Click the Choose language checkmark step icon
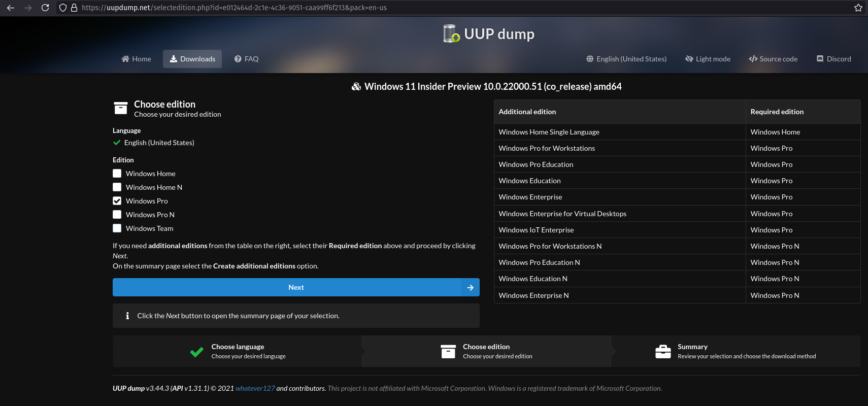 click(196, 351)
